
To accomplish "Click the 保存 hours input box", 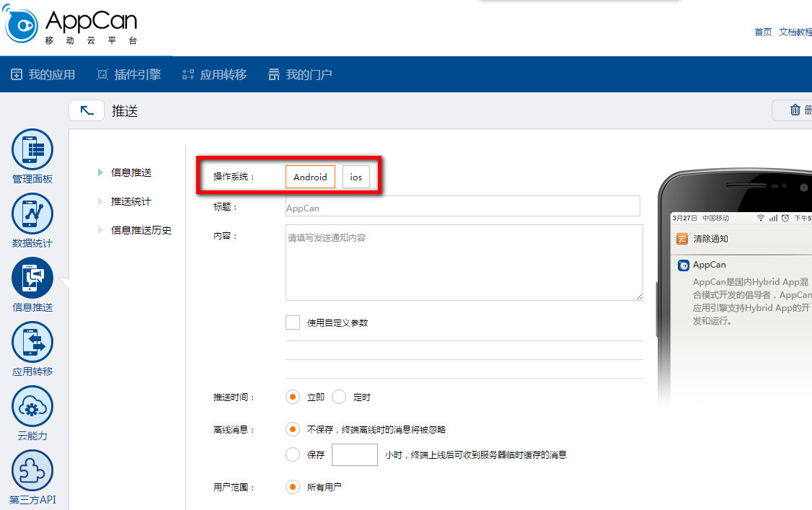I will [x=355, y=454].
